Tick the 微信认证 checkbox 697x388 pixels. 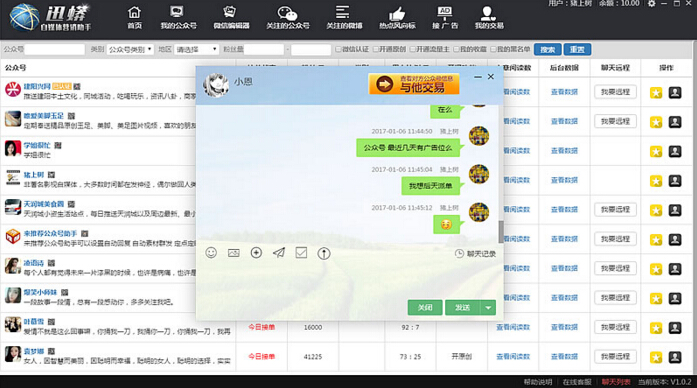coord(338,49)
